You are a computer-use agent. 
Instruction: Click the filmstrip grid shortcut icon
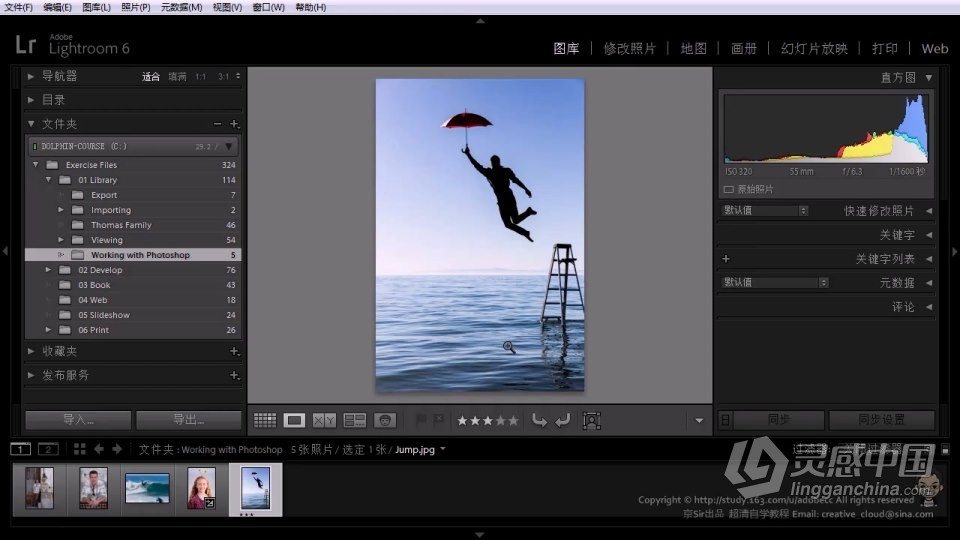click(x=80, y=449)
